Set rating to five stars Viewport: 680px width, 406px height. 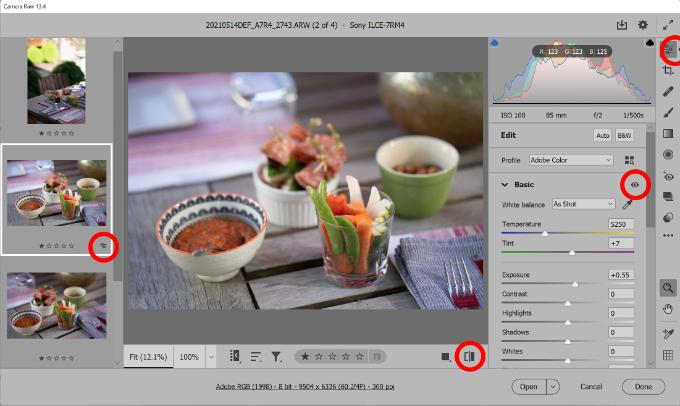(360, 357)
